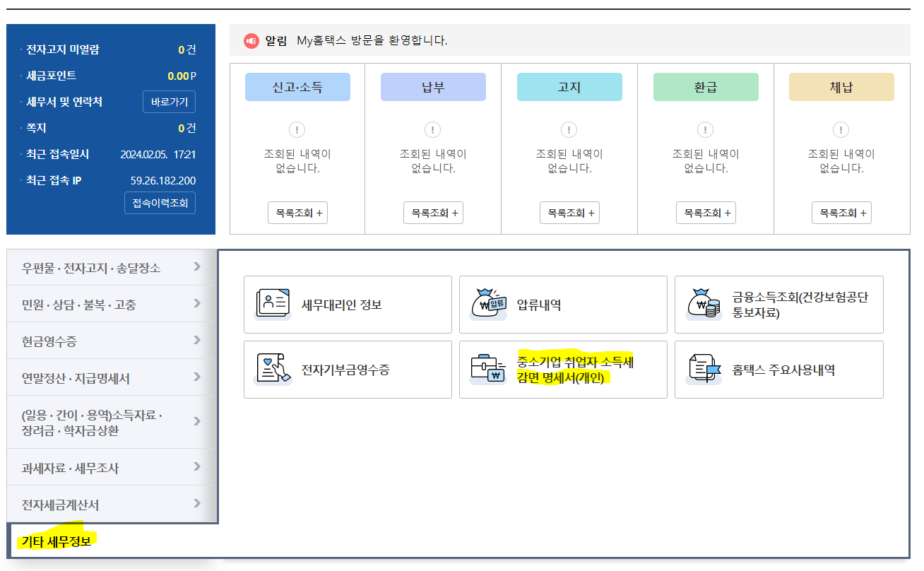
Task: Click the 세금포인트 value 0.00P
Action: [x=182, y=76]
